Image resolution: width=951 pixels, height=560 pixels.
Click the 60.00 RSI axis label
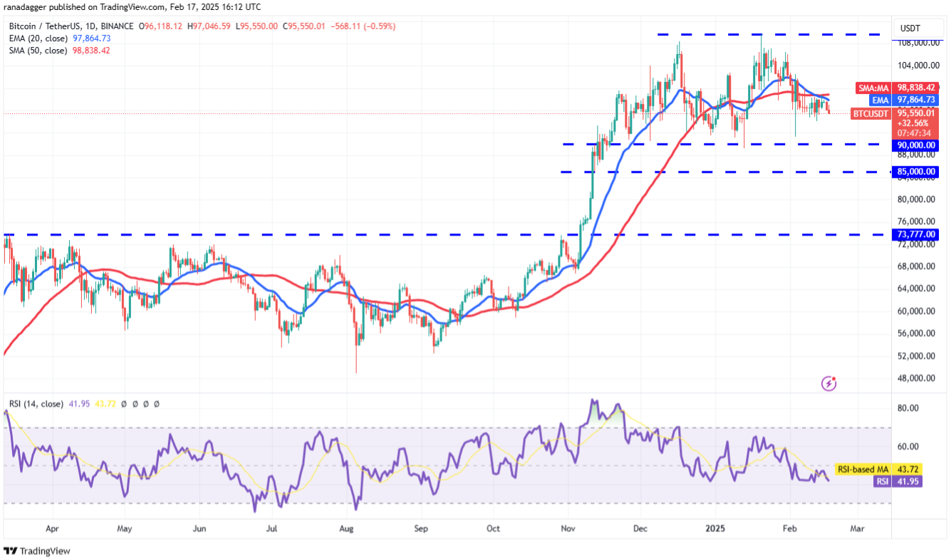(908, 447)
